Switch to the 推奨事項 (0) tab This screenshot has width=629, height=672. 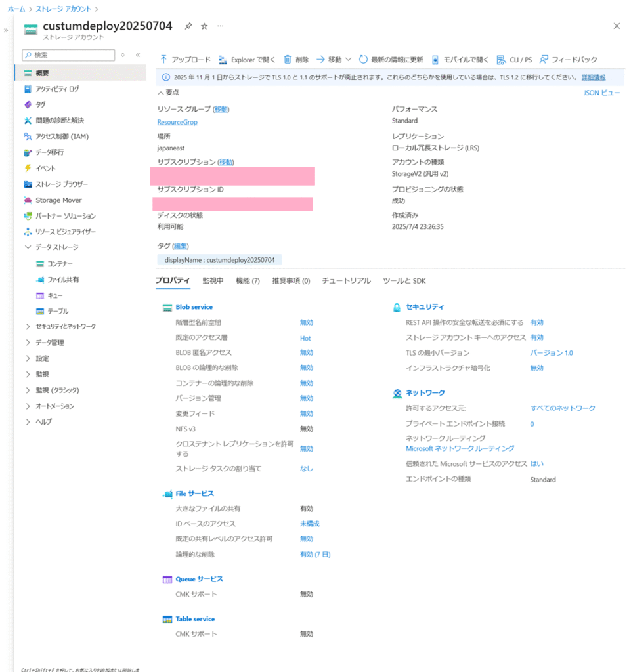coord(291,281)
